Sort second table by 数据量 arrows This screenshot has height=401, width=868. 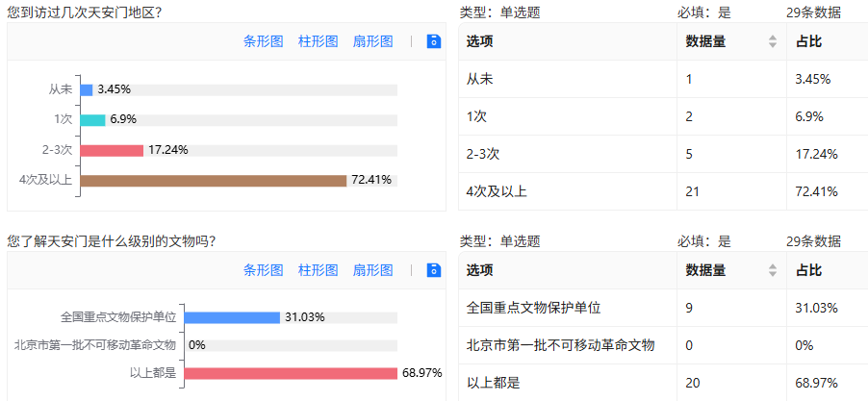pos(772,270)
